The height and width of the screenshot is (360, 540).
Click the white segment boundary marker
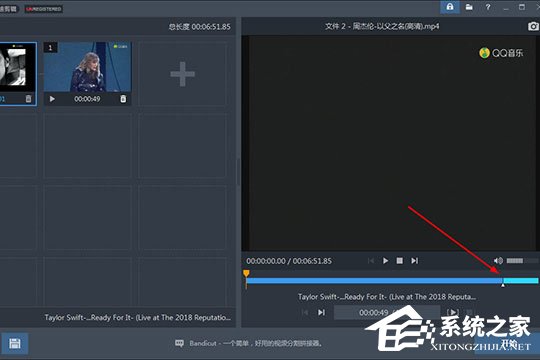point(503,284)
